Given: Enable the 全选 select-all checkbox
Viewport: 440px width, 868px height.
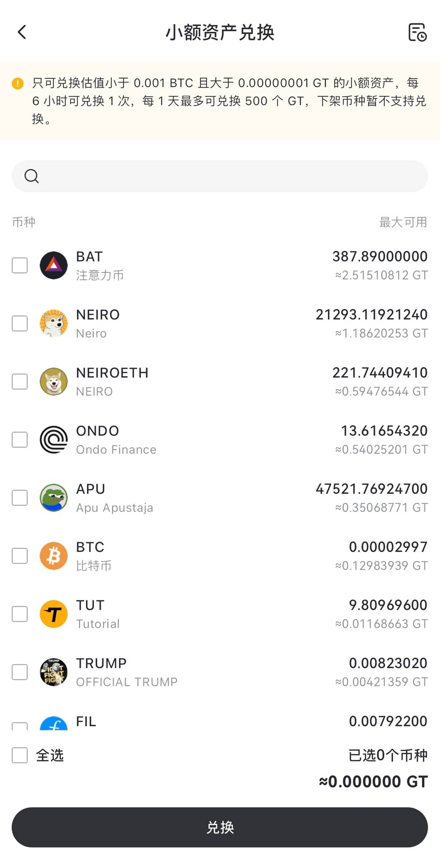Looking at the screenshot, I should pos(20,755).
